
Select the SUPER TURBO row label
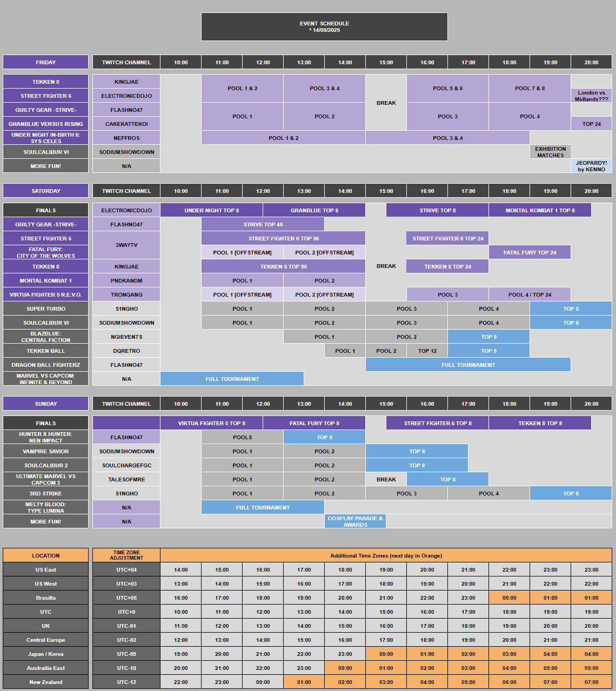tap(46, 308)
